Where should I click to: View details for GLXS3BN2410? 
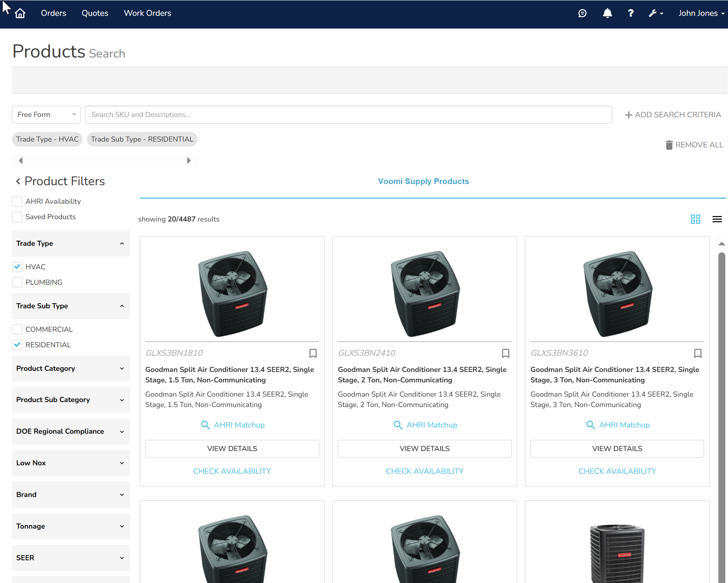[x=425, y=449]
